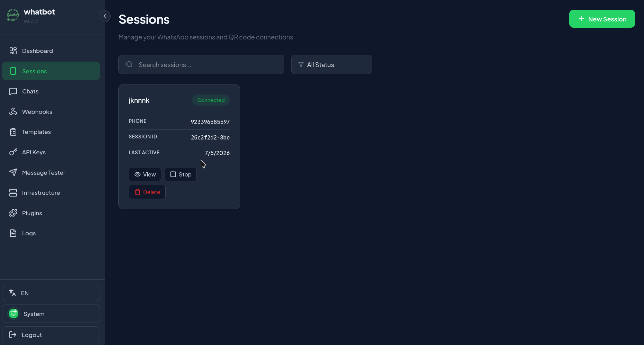Toggle the System theme switcher
The width and height of the screenshot is (644, 345).
(51, 314)
